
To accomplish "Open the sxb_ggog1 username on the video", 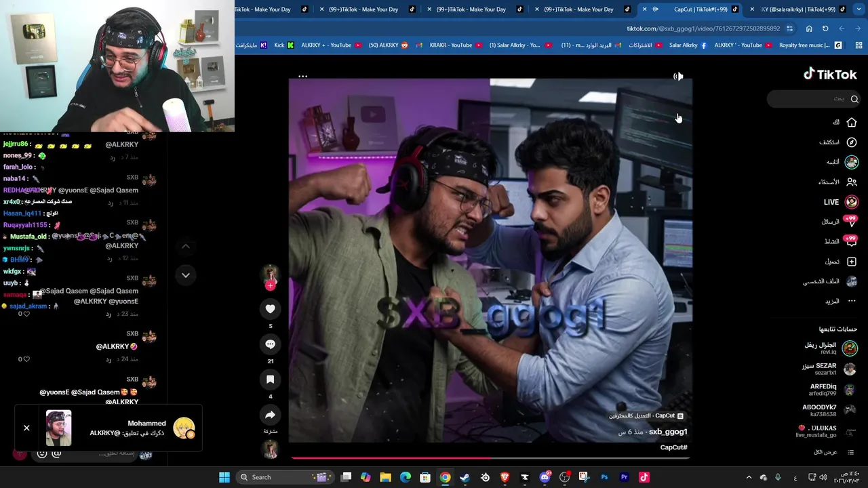I will (668, 432).
